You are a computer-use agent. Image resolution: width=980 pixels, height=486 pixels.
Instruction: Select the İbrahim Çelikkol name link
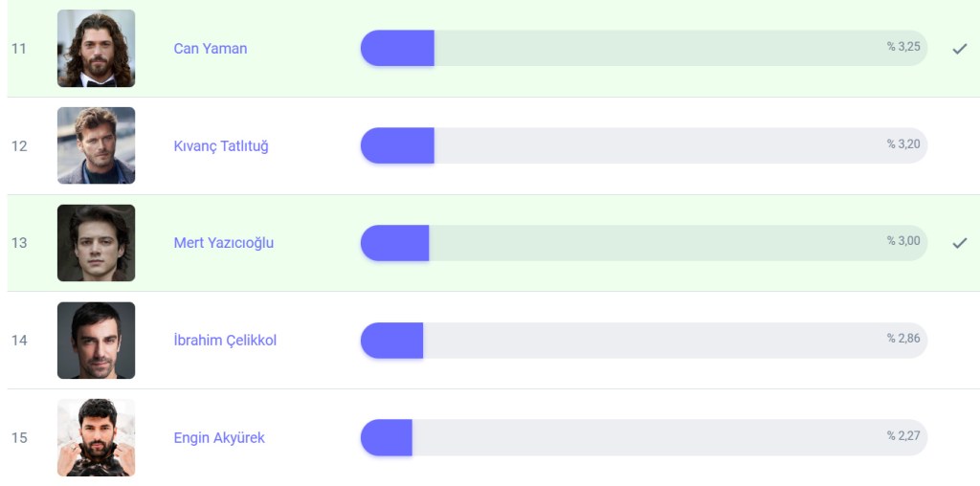coord(225,341)
